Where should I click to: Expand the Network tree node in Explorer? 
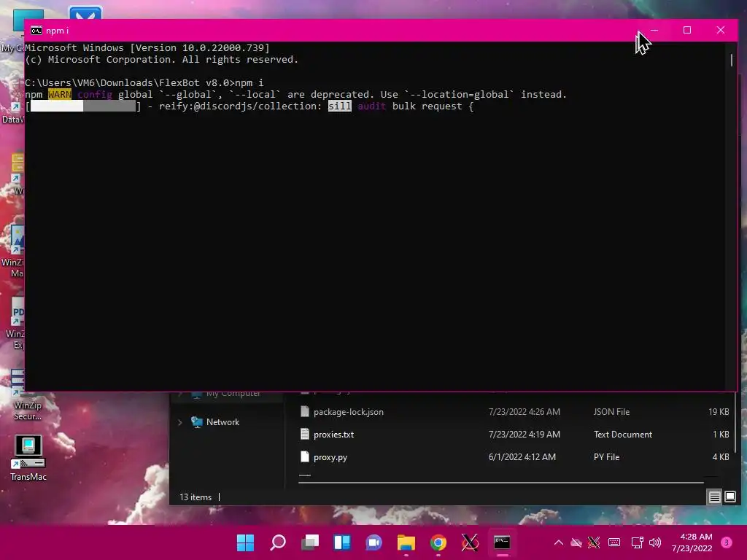tap(180, 422)
